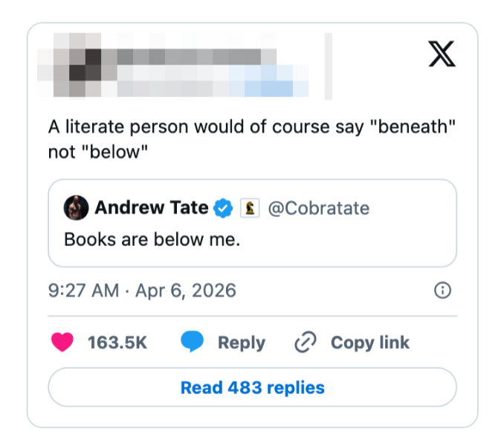Open the 9:27 AM · Apr 6, 2026 timestamp
The height and width of the screenshot is (446, 504).
pyautogui.click(x=142, y=290)
